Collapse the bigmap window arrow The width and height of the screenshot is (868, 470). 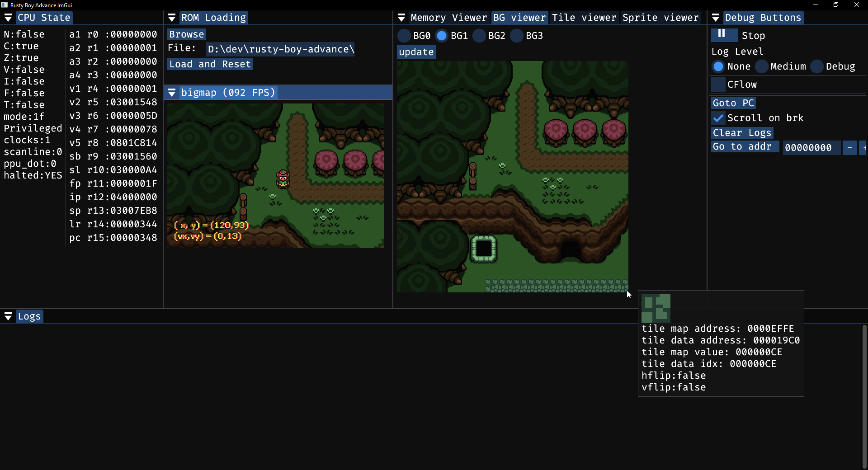[x=172, y=93]
